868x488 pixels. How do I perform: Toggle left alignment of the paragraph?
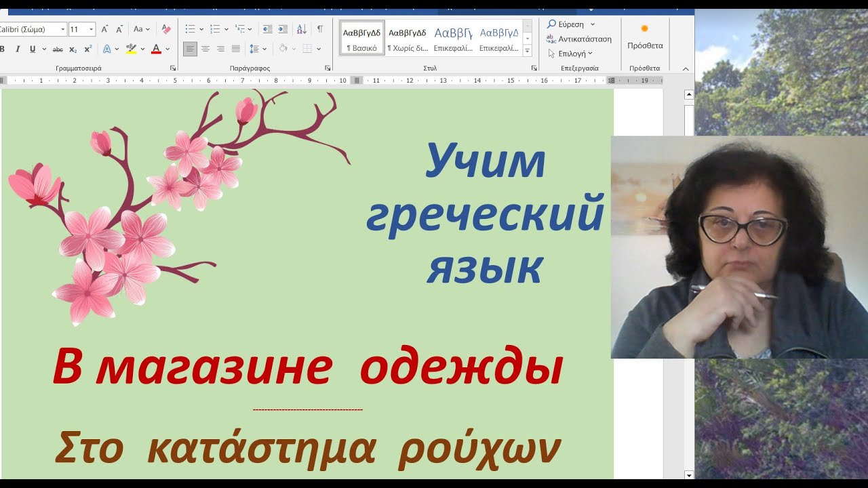[x=190, y=49]
